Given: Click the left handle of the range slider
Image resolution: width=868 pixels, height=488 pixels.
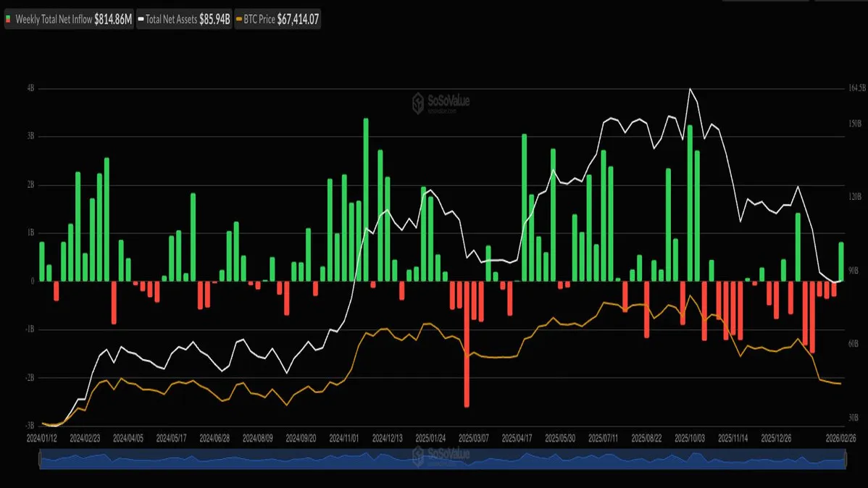Looking at the screenshot, I should point(39,459).
